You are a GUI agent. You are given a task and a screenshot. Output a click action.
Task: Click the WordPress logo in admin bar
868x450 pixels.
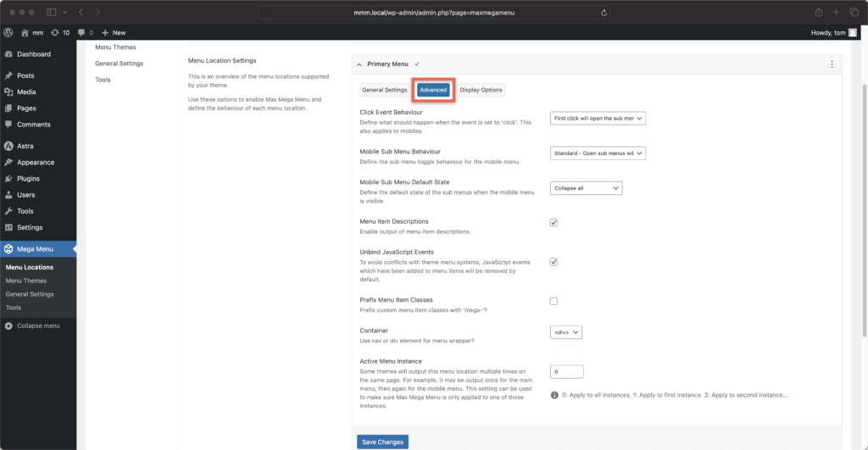tap(8, 32)
